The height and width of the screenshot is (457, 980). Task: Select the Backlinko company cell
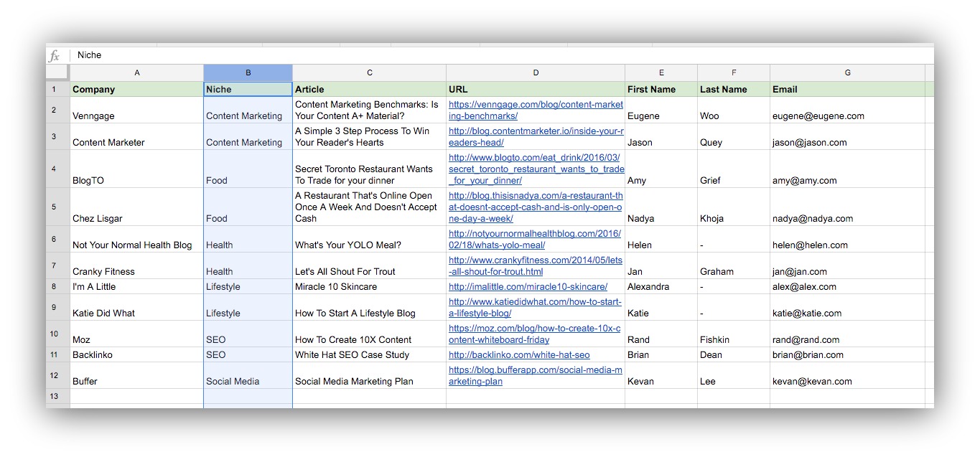click(137, 355)
